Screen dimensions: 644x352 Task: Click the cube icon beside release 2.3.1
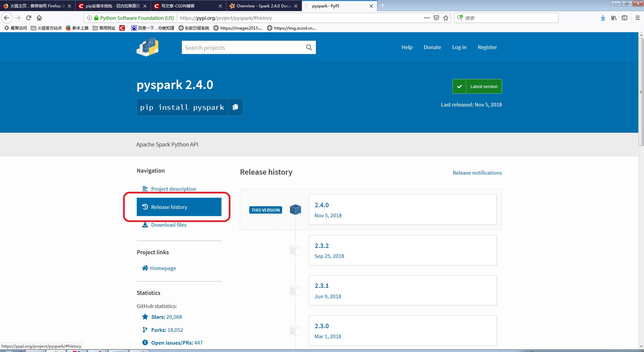pyautogui.click(x=296, y=291)
